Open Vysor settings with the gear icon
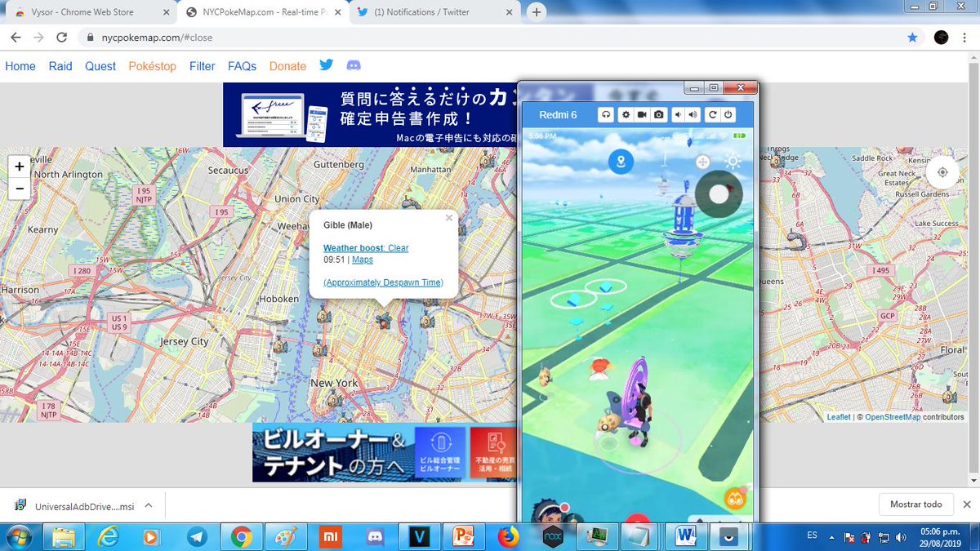This screenshot has height=551, width=980. point(626,114)
